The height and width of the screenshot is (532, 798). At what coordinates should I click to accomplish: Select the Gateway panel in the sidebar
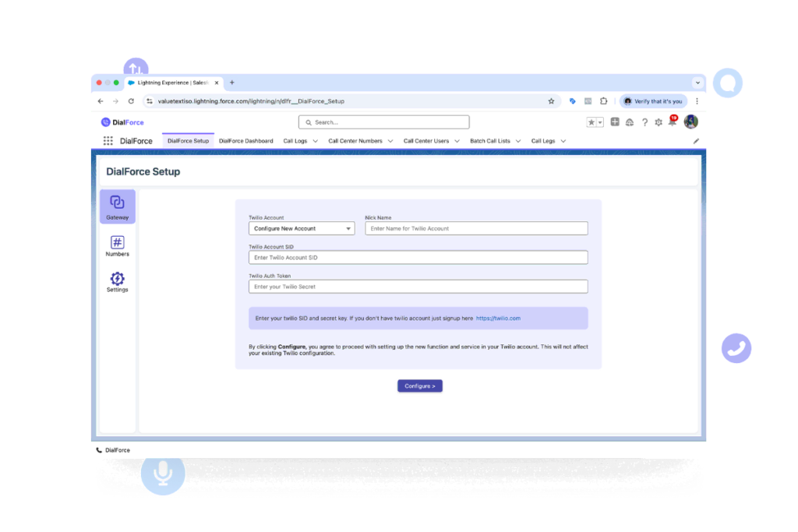tap(117, 206)
